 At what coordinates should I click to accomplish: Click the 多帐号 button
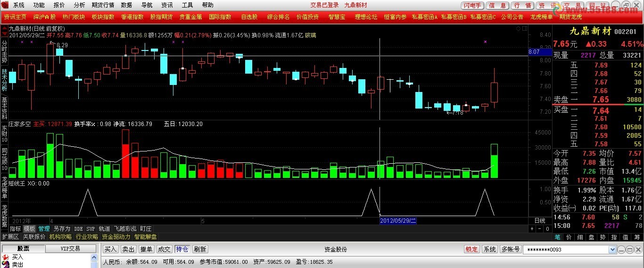pyautogui.click(x=511, y=249)
